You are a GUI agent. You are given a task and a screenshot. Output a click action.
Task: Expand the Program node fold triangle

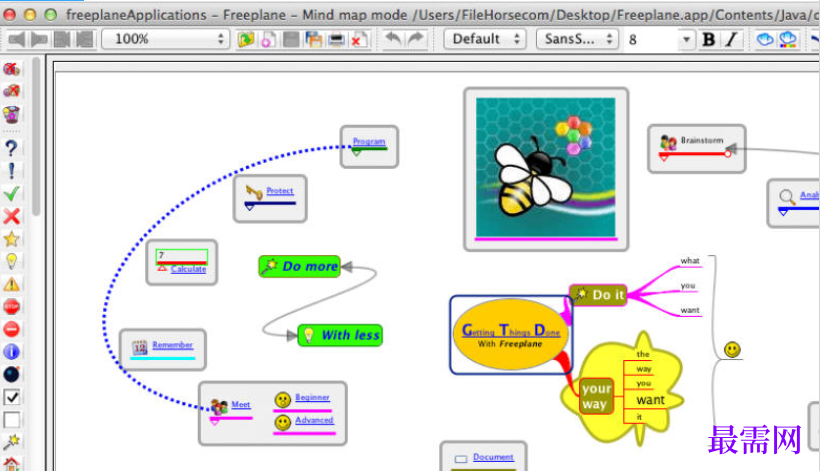tap(356, 153)
